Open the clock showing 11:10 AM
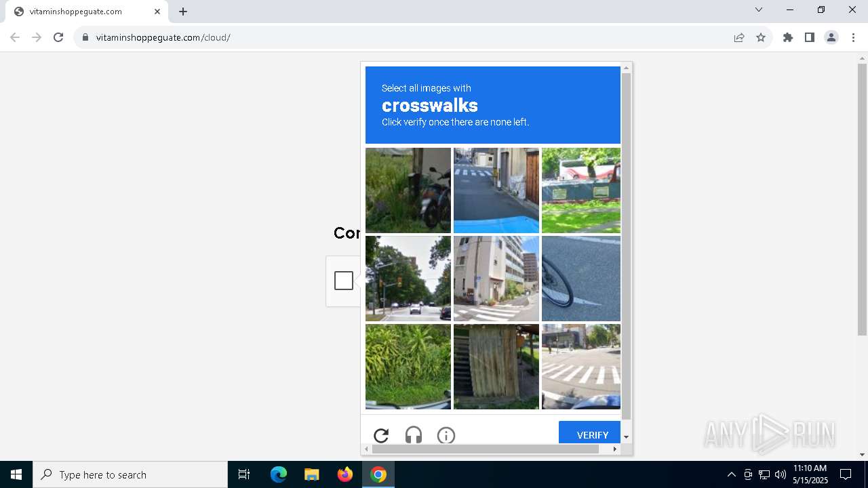The image size is (868, 488). (x=810, y=474)
